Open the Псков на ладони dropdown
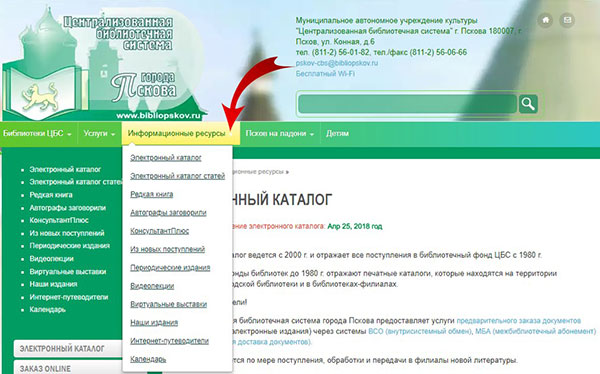This screenshot has height=374, width=600. click(x=280, y=134)
